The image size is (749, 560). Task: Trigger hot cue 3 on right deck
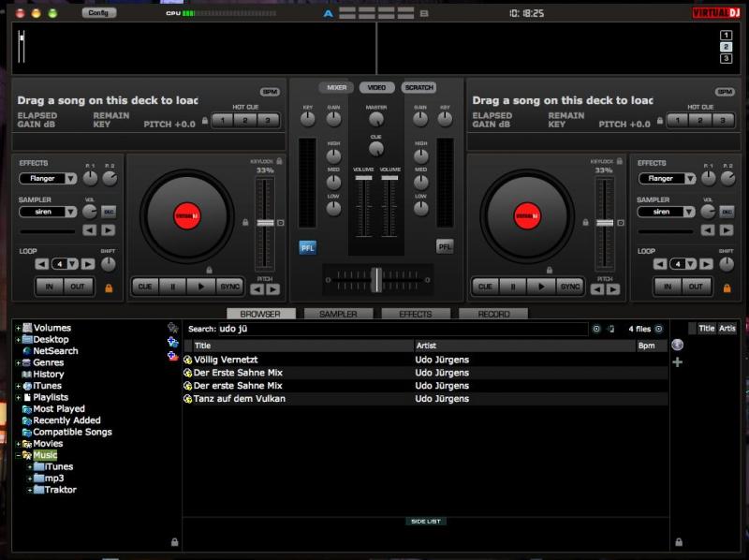coord(723,121)
